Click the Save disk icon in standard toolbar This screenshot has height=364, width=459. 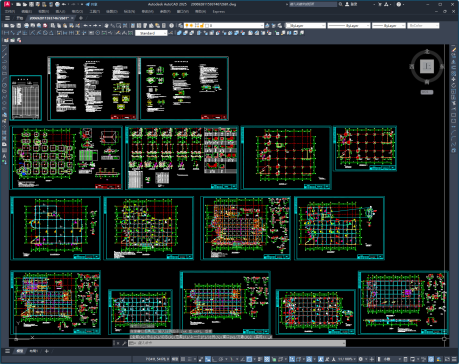click(19, 25)
